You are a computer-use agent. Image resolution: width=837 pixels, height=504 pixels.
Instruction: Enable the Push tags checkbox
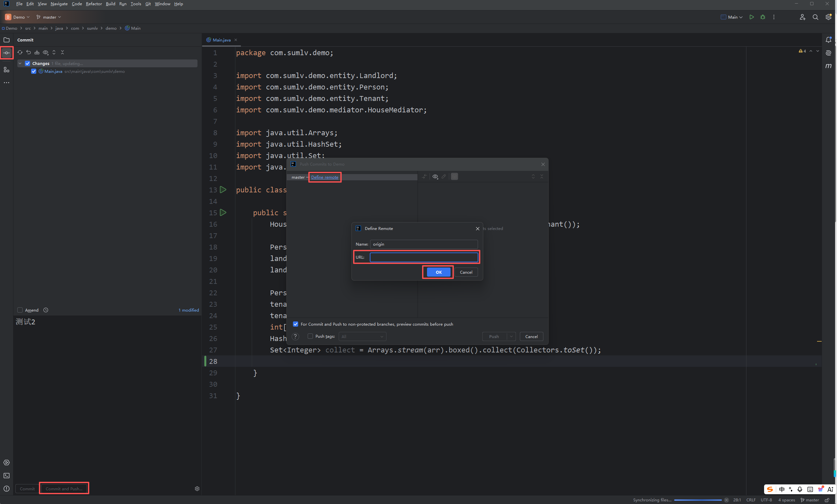310,336
